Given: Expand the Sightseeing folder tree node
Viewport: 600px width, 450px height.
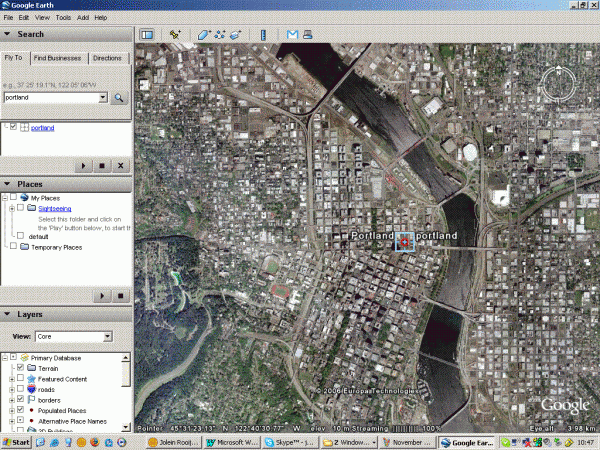Looking at the screenshot, I should point(11,208).
